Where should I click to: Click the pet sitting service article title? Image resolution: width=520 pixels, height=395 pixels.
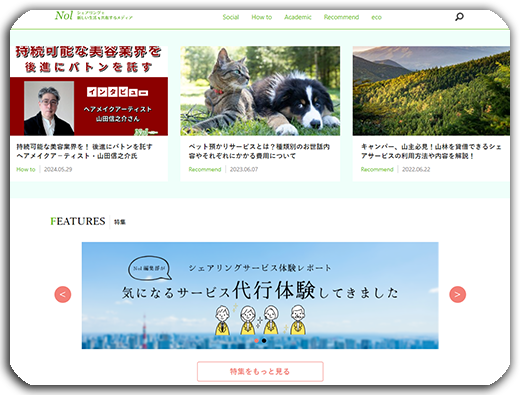[x=259, y=151]
